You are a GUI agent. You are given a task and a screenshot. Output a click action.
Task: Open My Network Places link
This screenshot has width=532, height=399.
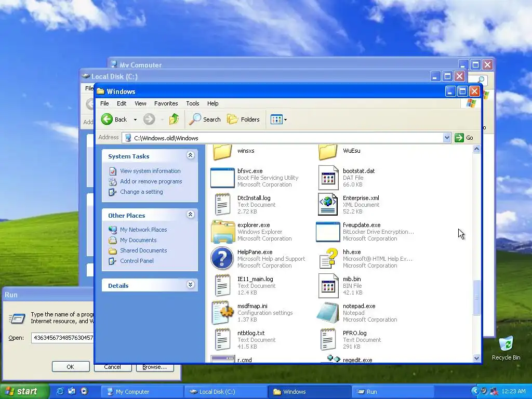click(143, 230)
